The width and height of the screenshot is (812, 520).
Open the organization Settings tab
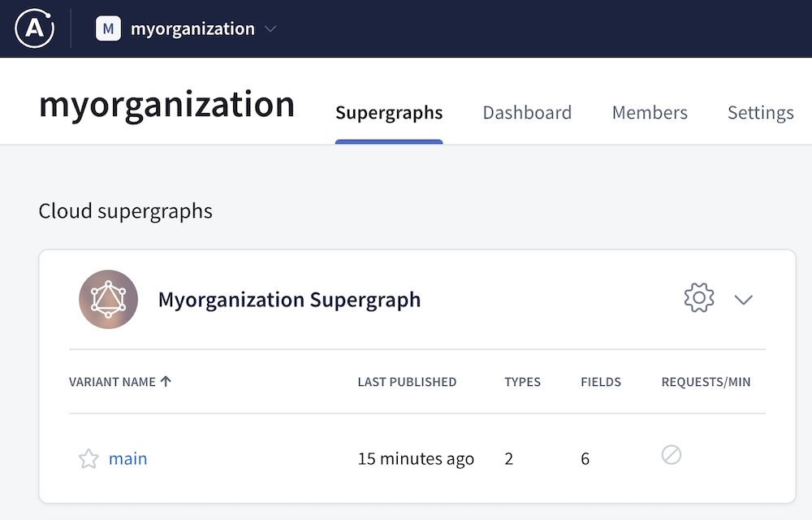[761, 113]
